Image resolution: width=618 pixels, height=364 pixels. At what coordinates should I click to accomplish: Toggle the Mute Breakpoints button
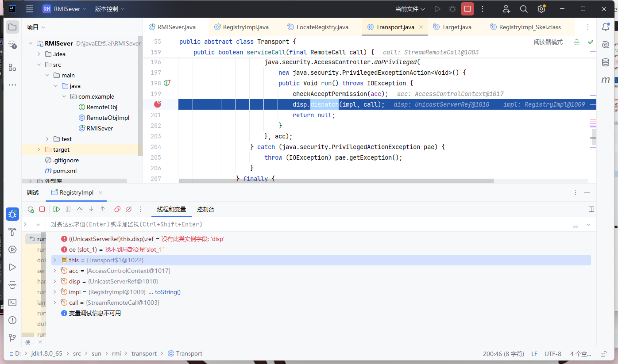(129, 209)
